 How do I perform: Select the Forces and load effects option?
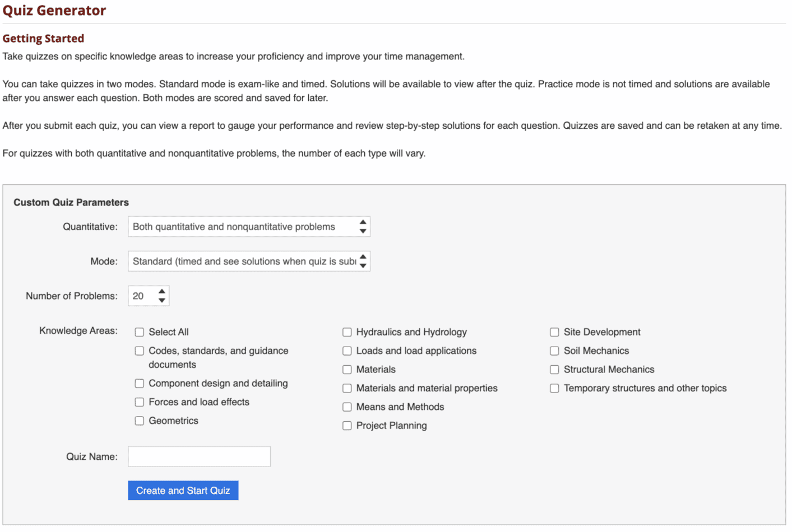click(x=139, y=402)
